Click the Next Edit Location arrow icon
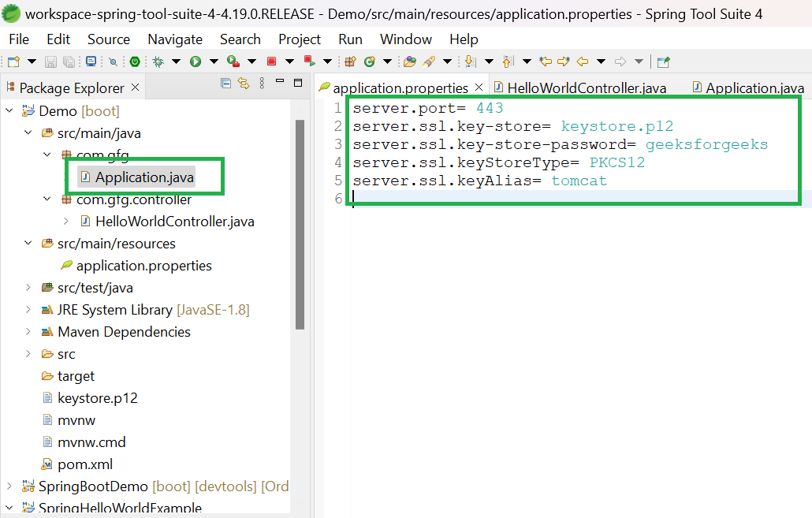This screenshot has width=812, height=518. pos(564,61)
